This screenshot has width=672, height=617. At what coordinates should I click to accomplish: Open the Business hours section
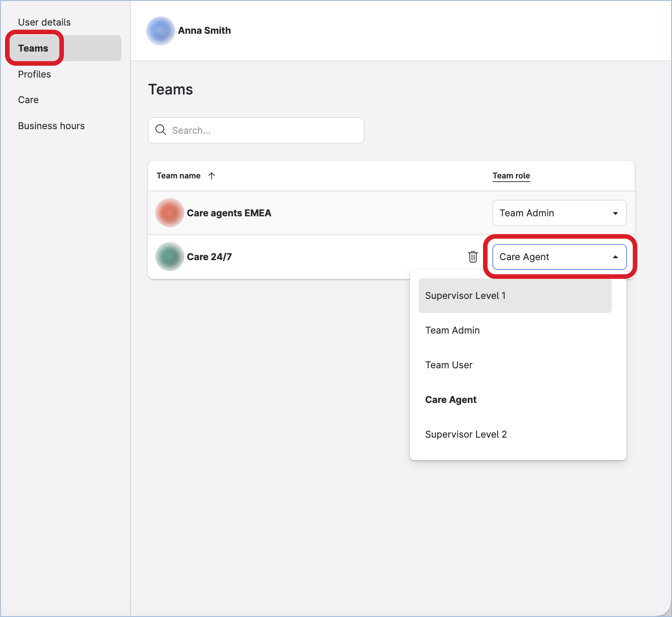click(51, 125)
